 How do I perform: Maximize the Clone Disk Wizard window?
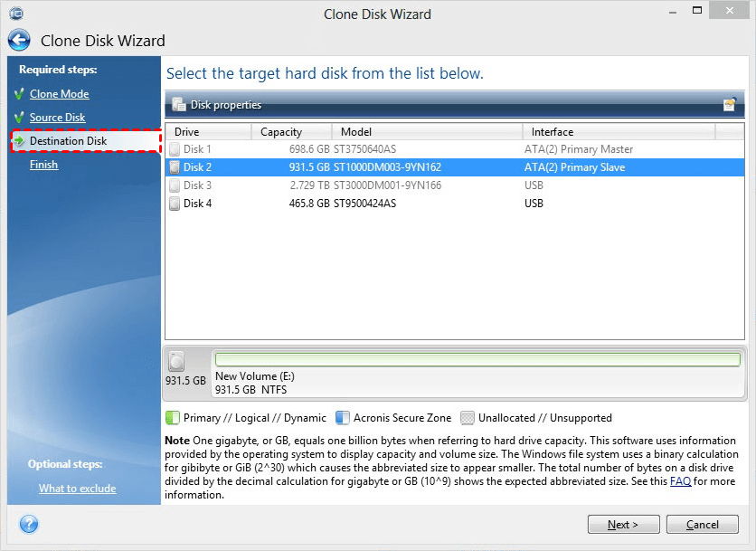pos(697,10)
